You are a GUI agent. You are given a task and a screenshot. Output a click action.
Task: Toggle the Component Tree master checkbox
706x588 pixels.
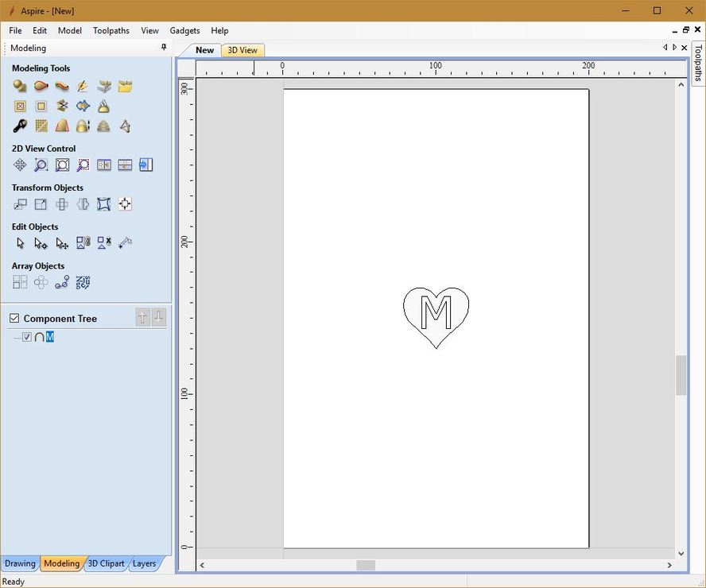14,319
